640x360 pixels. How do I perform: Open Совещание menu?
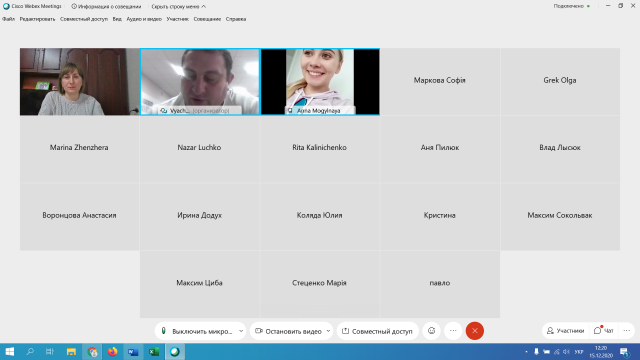[207, 19]
